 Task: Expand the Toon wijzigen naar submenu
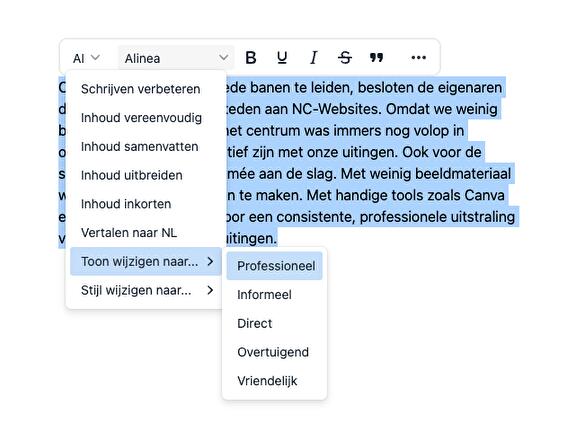click(146, 262)
